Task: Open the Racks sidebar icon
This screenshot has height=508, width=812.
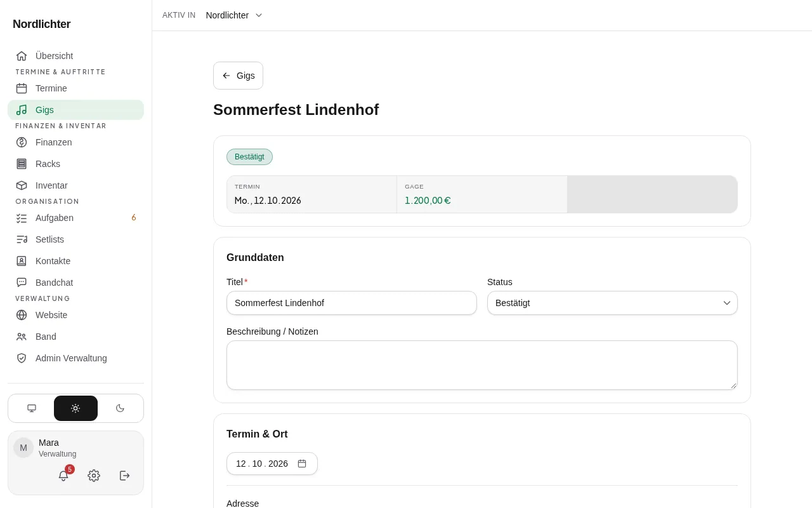Action: coord(22,164)
